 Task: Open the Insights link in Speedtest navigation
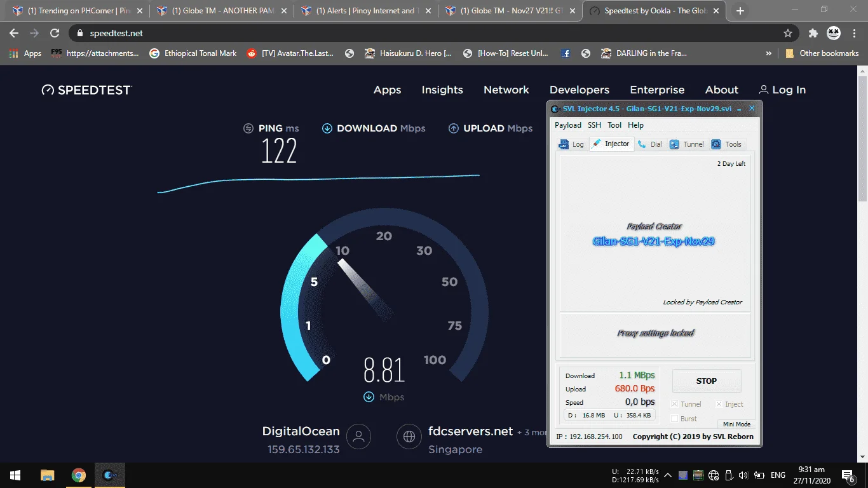[x=442, y=90]
